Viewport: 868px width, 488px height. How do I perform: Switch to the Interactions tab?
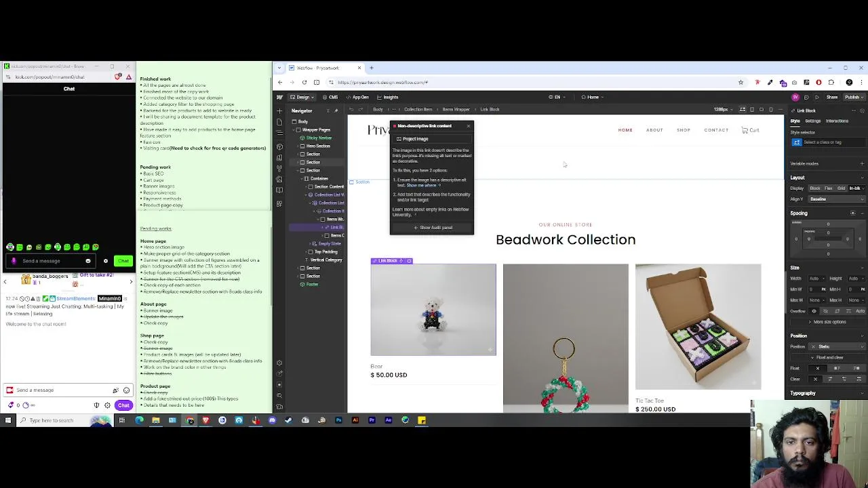point(837,121)
